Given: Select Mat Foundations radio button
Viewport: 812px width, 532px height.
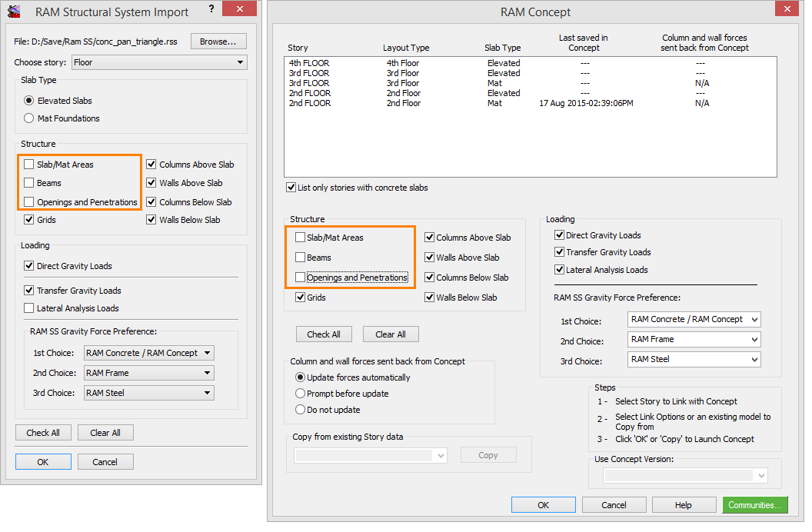Looking at the screenshot, I should click(x=29, y=118).
